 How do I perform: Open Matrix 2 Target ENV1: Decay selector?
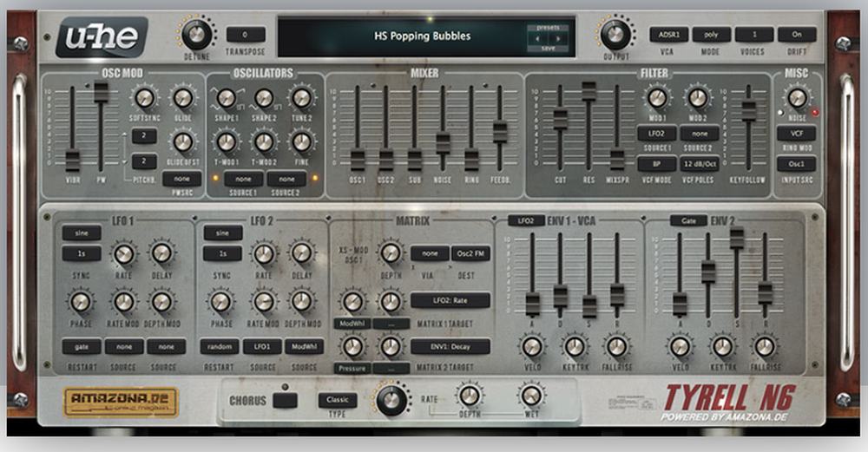tap(450, 347)
